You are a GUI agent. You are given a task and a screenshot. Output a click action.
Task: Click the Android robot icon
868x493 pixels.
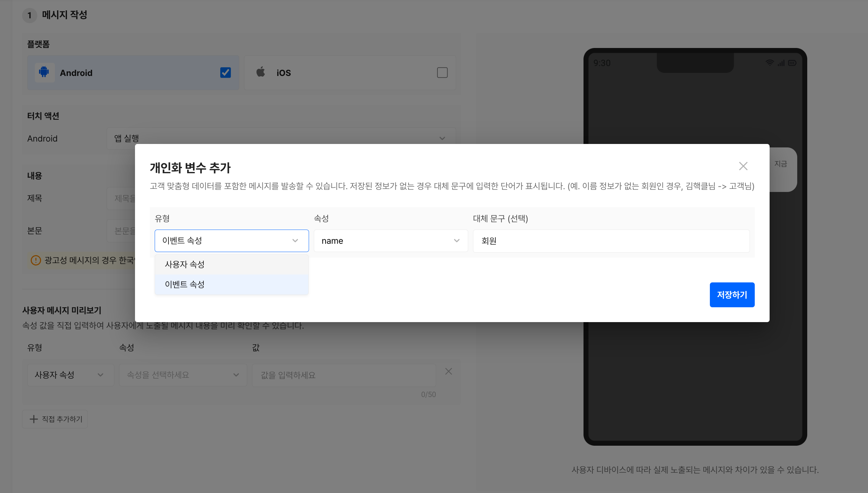44,72
